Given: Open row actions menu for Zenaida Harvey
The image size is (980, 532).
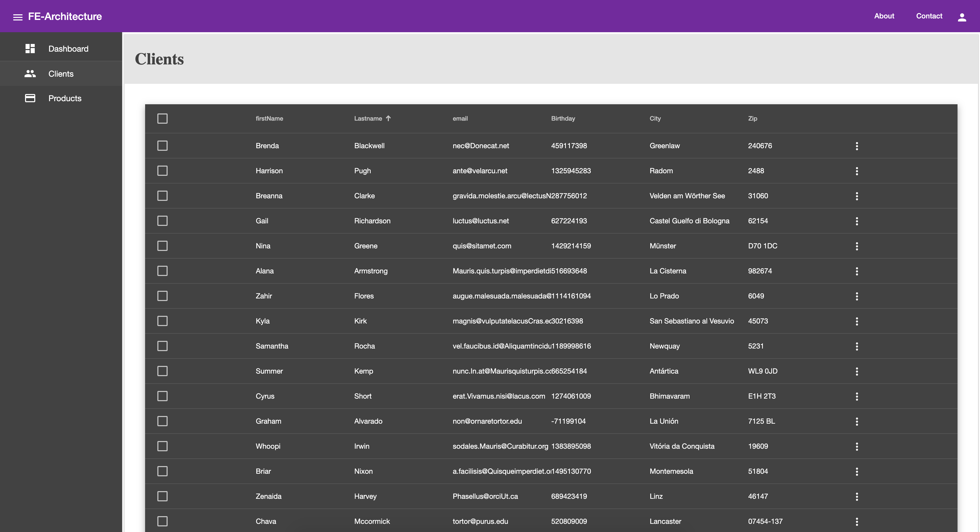Looking at the screenshot, I should (x=857, y=496).
